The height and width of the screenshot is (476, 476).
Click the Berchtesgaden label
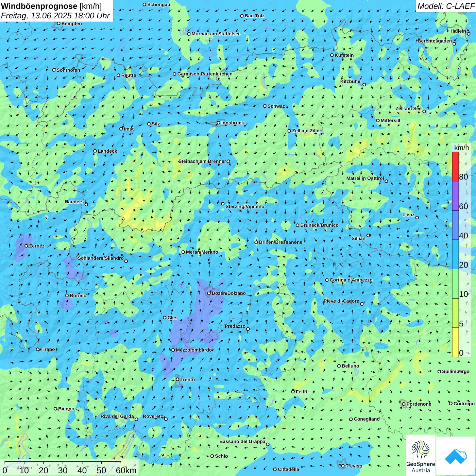(435, 41)
